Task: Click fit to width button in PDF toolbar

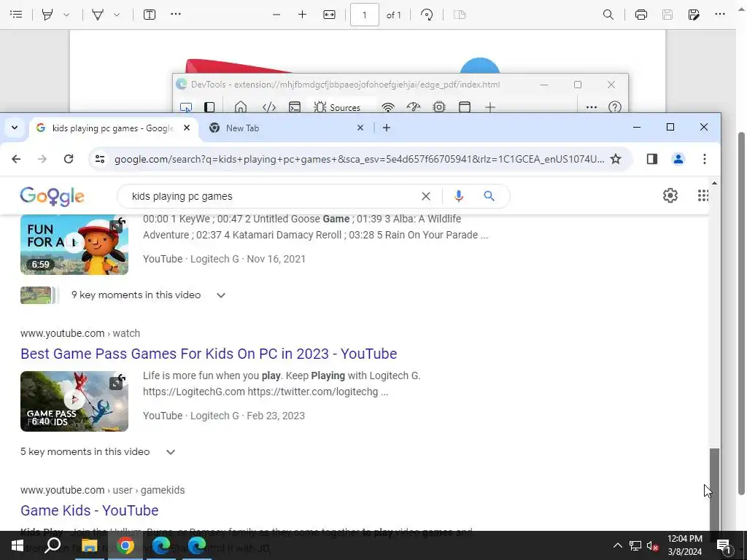Action: click(x=329, y=15)
